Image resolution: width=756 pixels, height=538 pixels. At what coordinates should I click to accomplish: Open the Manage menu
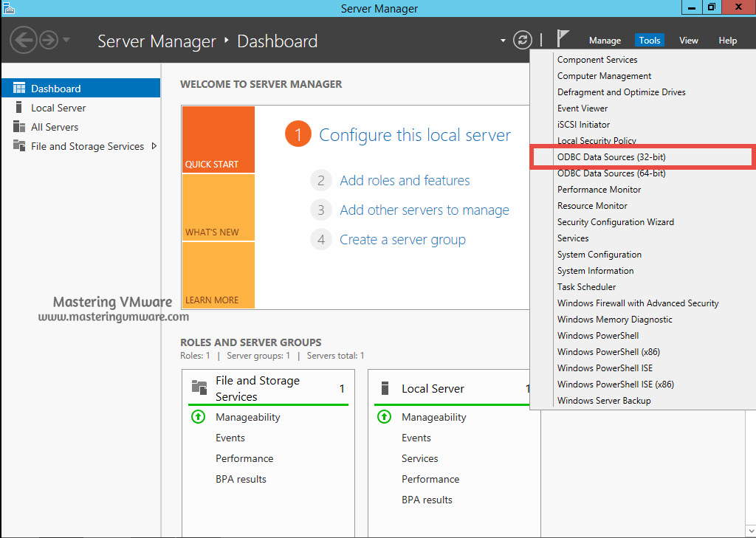point(605,41)
